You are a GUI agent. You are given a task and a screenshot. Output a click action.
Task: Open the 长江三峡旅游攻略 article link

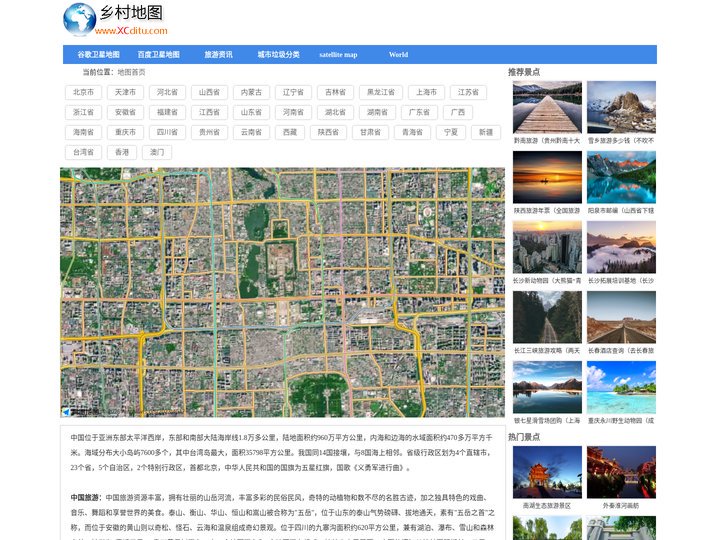[x=547, y=351]
